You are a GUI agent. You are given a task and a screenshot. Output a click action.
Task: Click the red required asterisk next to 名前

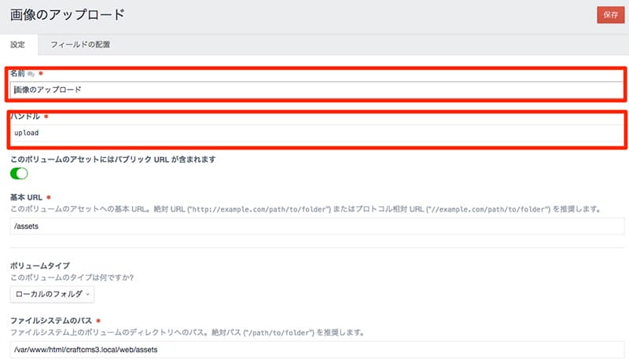(41, 73)
